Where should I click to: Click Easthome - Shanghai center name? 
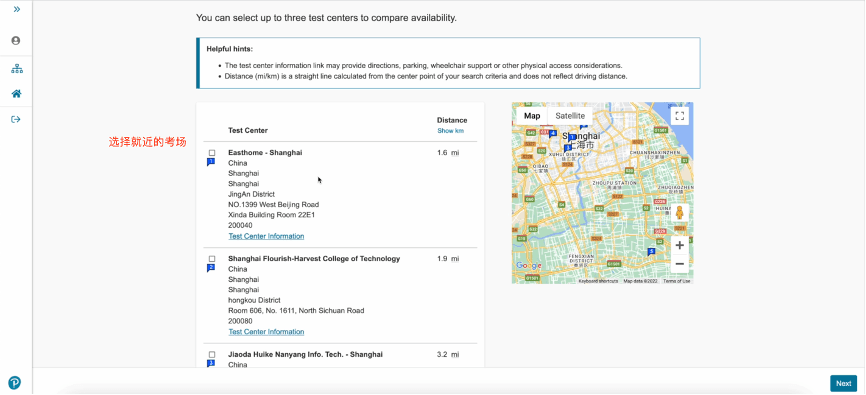(265, 152)
